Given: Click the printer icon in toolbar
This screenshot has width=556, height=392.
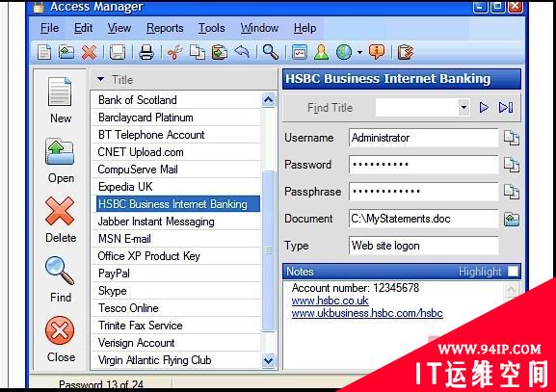Looking at the screenshot, I should pyautogui.click(x=146, y=52).
